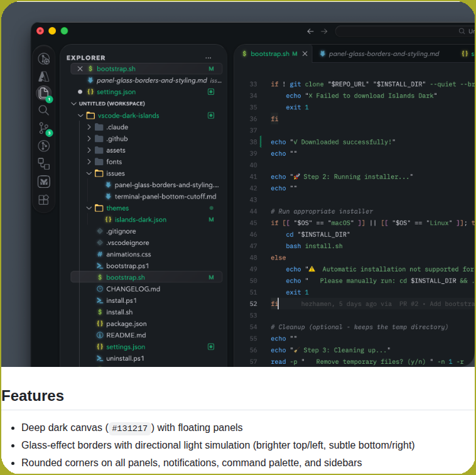Open the Run and Debug icon atop activity bar

[x=44, y=58]
